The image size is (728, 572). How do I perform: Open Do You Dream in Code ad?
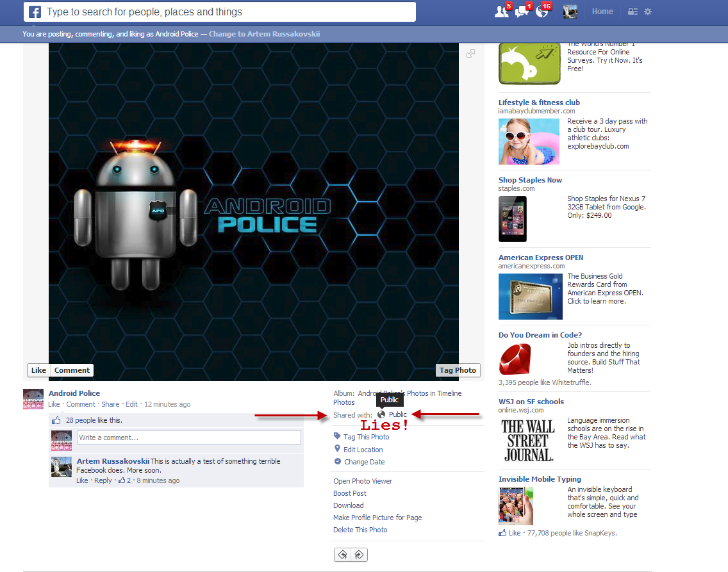[x=540, y=334]
